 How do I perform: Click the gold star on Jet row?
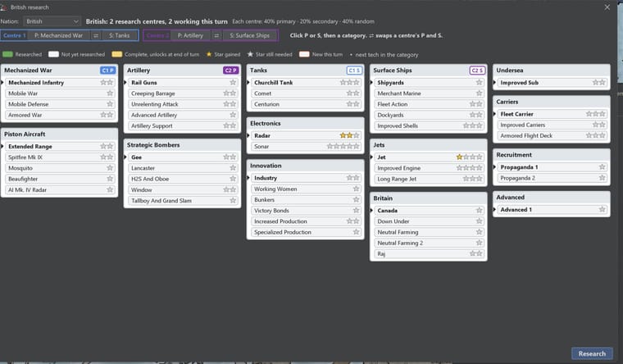coord(459,157)
